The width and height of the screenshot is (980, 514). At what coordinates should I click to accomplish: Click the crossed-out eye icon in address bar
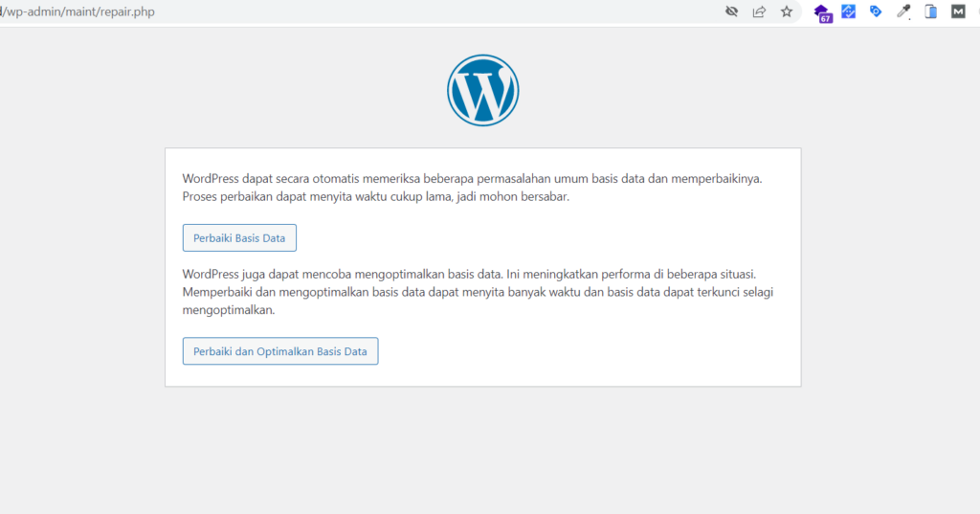731,11
